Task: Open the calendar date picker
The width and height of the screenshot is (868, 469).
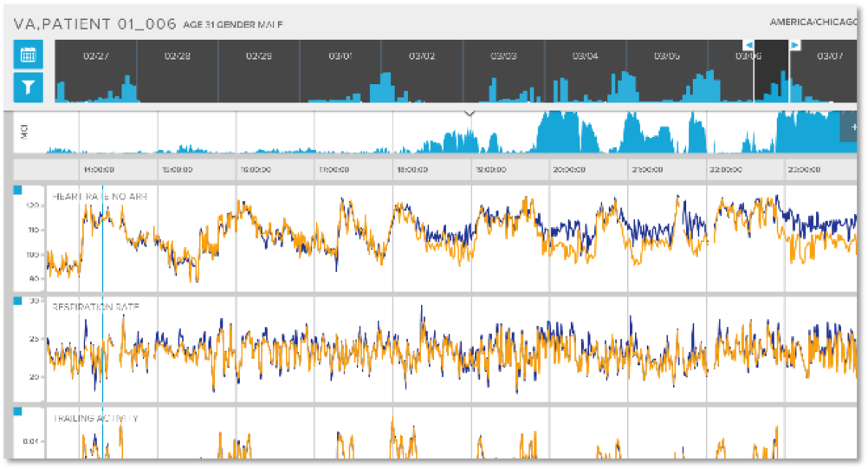Action: click(29, 55)
